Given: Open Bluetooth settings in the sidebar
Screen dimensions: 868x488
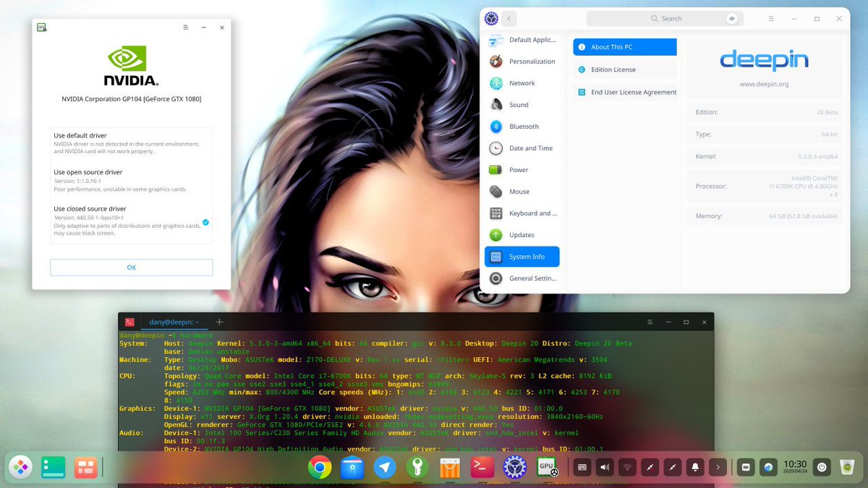Looking at the screenshot, I should coord(522,127).
